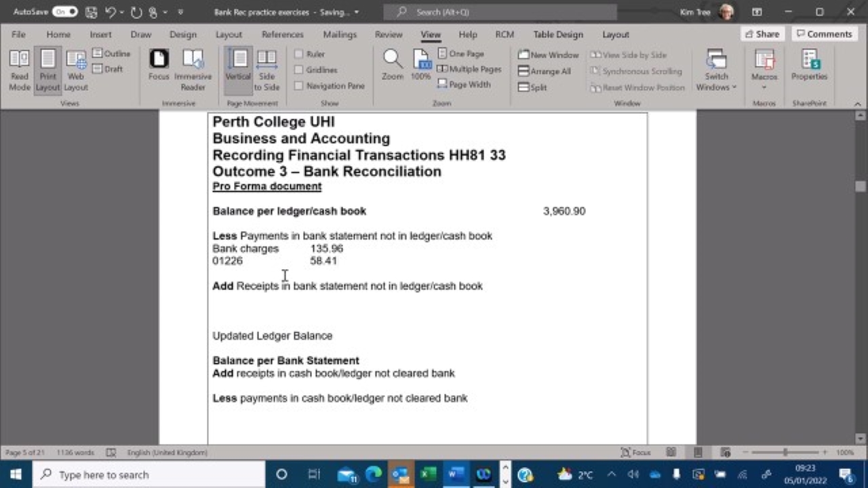Enable Side to Side page movement
The width and height of the screenshot is (868, 488).
coord(267,68)
